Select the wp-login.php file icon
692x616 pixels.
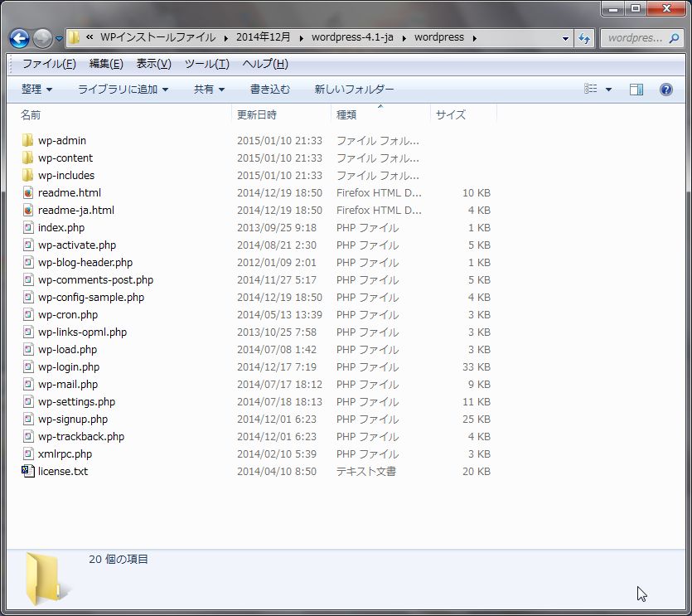pos(28,367)
